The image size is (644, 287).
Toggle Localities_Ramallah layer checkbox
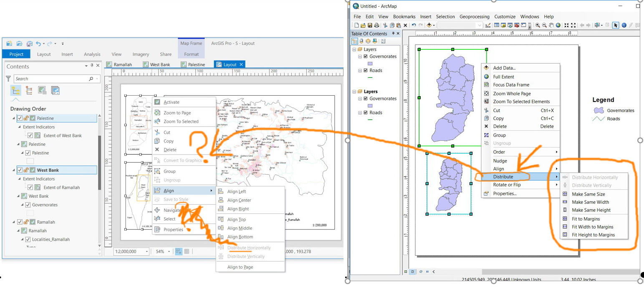click(28, 239)
